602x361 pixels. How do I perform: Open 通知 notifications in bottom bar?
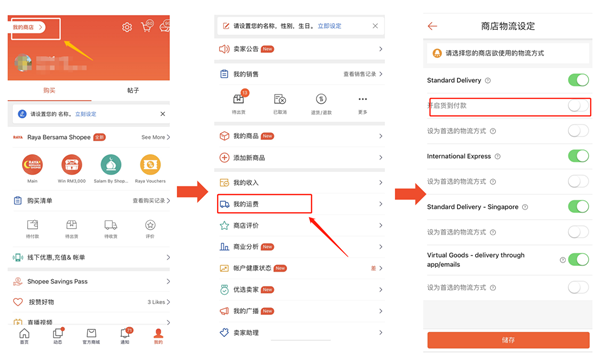point(126,336)
